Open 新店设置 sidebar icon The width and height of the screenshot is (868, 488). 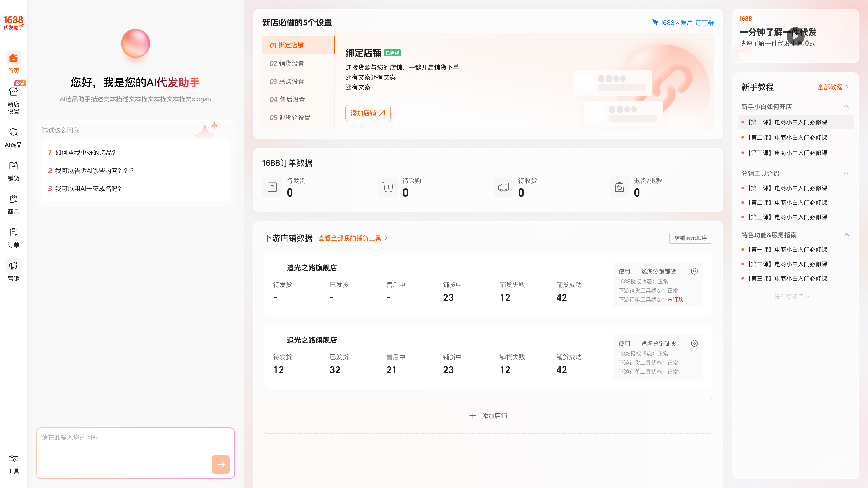14,91
